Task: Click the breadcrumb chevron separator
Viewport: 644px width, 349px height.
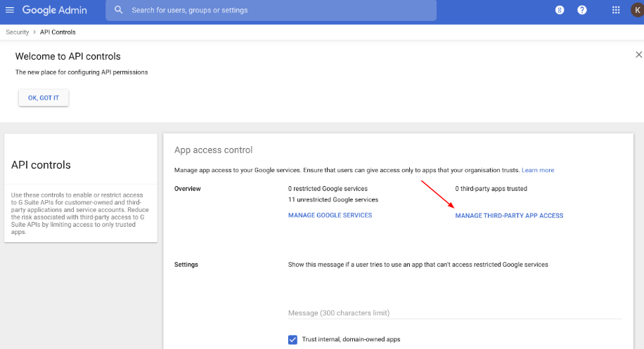Action: point(34,32)
